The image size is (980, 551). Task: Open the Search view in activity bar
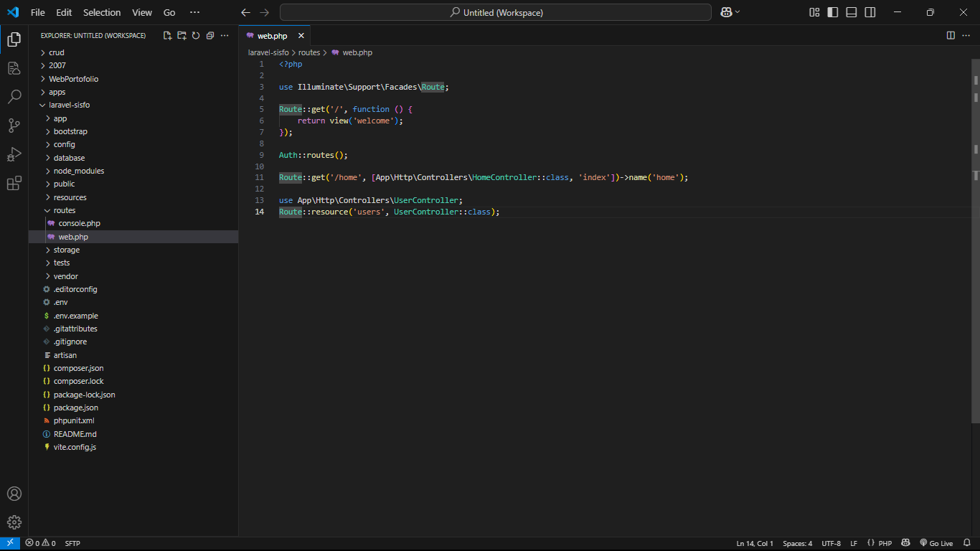coord(14,97)
